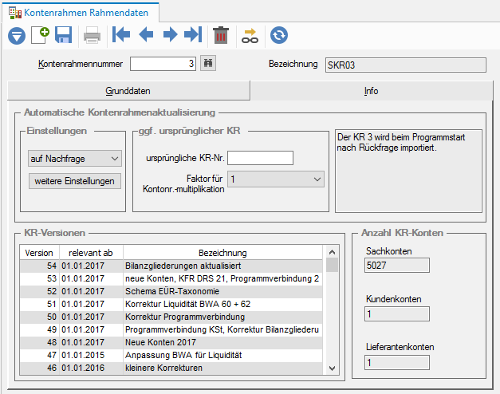Click the ursprüngliche KR-Nr. input field

pos(260,158)
